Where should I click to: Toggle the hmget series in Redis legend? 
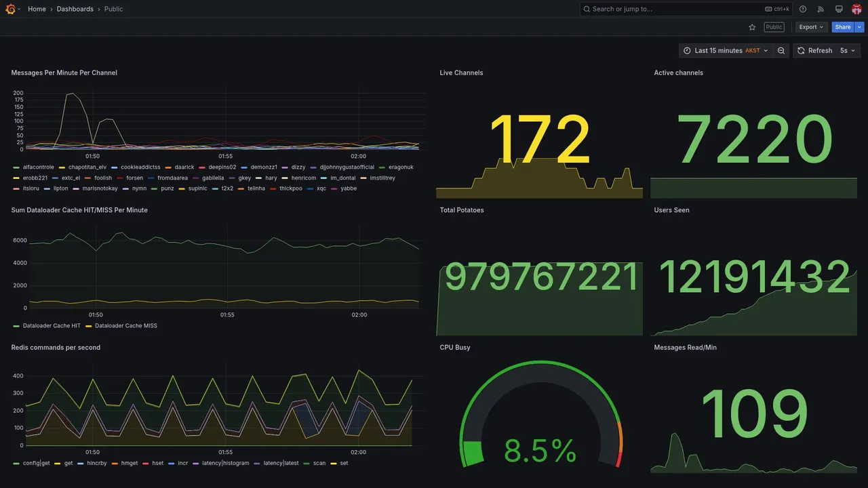tap(130, 464)
